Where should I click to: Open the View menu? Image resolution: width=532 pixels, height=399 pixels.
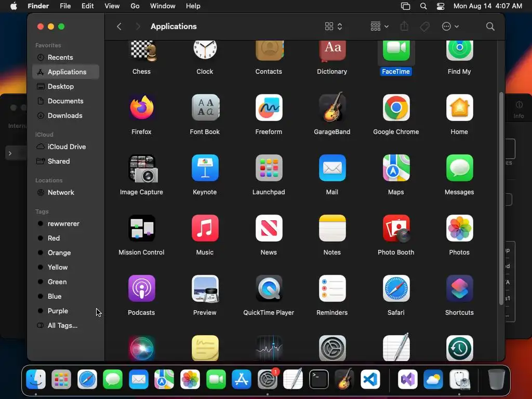[112, 6]
